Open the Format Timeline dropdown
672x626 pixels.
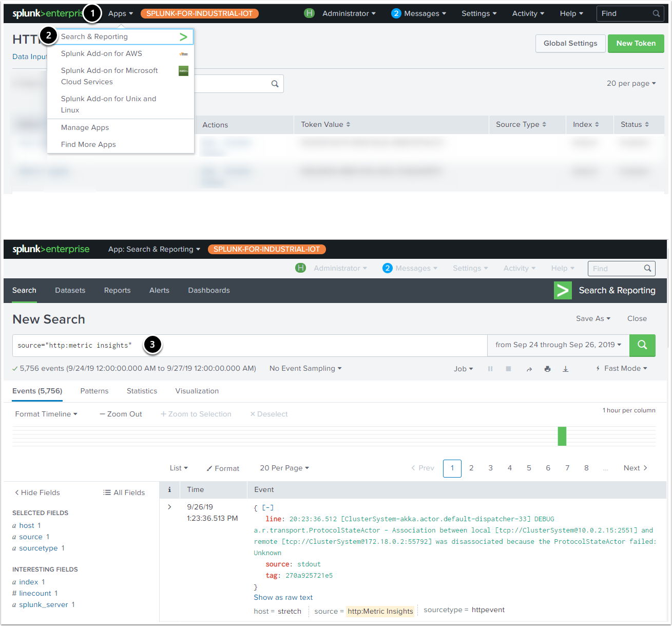[x=46, y=414]
